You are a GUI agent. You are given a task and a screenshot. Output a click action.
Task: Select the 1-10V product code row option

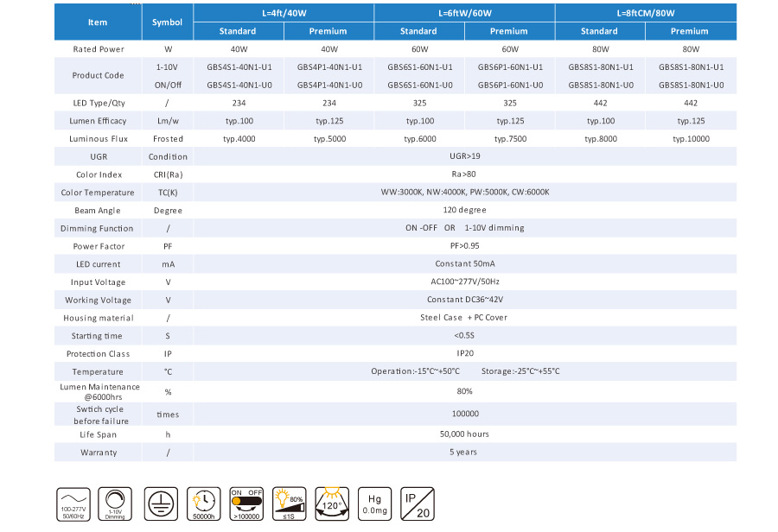point(167,66)
